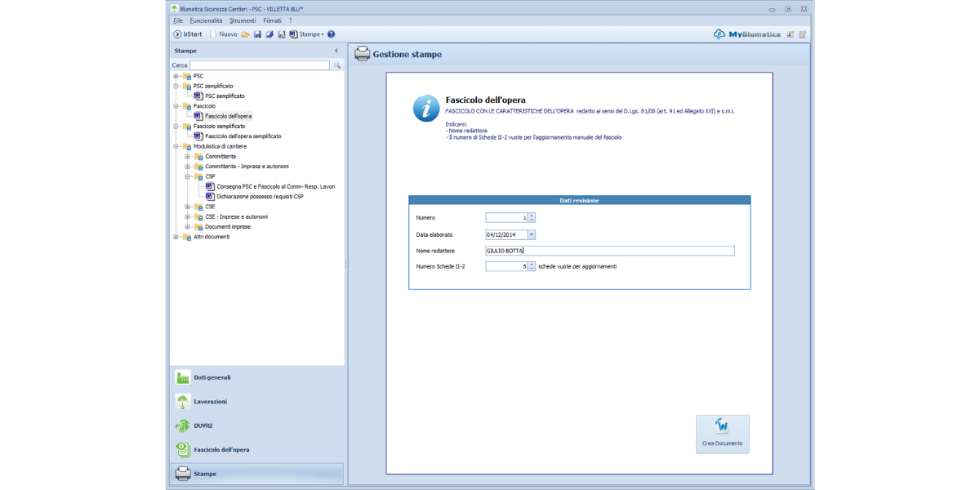This screenshot has height=490, width=980.
Task: Click the bStart arrow icon
Action: point(177,34)
